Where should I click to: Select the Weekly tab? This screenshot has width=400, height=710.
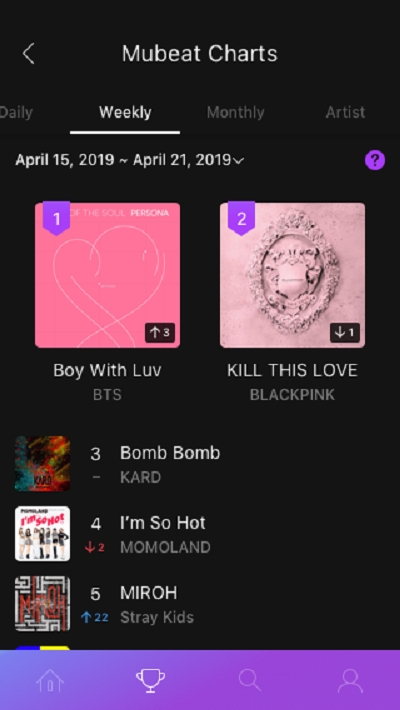(x=125, y=112)
